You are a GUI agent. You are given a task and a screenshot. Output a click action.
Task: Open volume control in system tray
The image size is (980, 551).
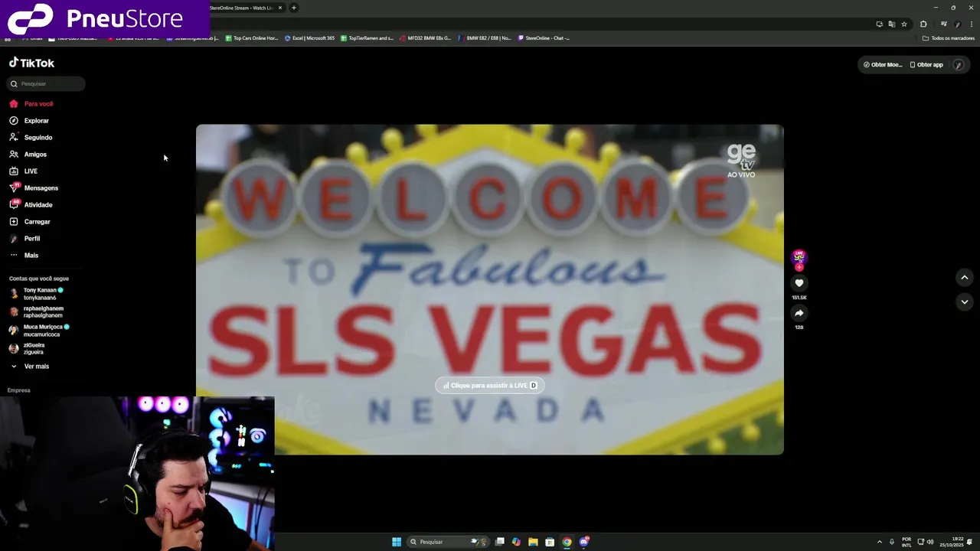tap(930, 542)
